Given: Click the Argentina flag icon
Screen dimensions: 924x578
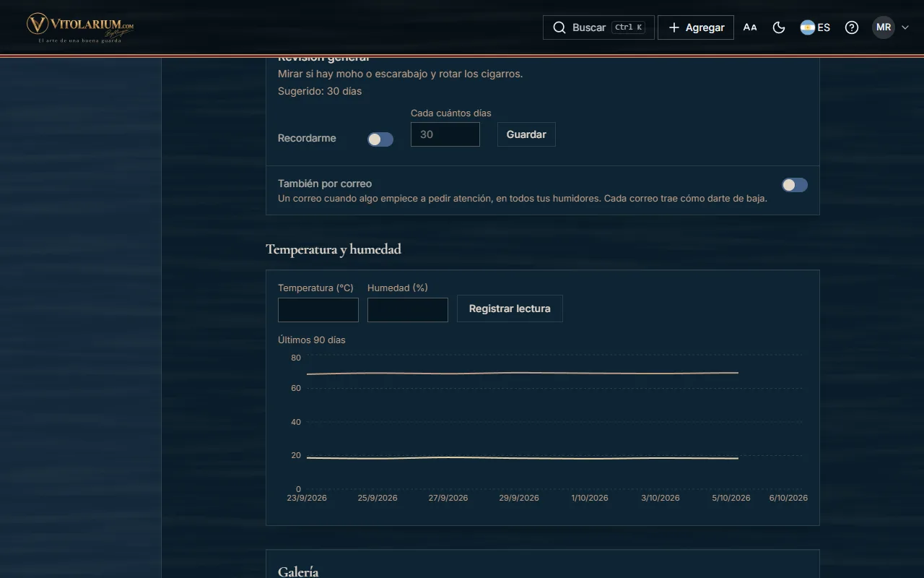Looking at the screenshot, I should [808, 27].
